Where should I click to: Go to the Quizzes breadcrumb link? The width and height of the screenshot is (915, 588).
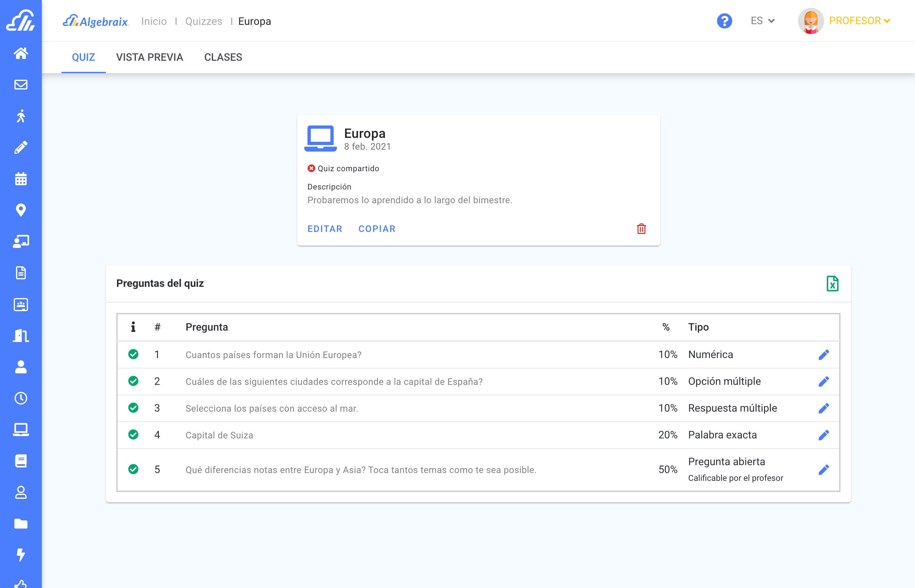pos(204,21)
